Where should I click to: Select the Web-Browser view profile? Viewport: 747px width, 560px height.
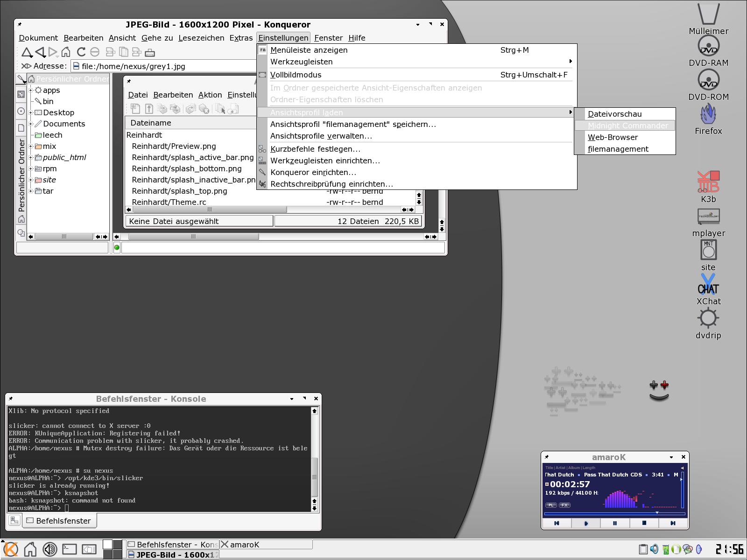625,137
